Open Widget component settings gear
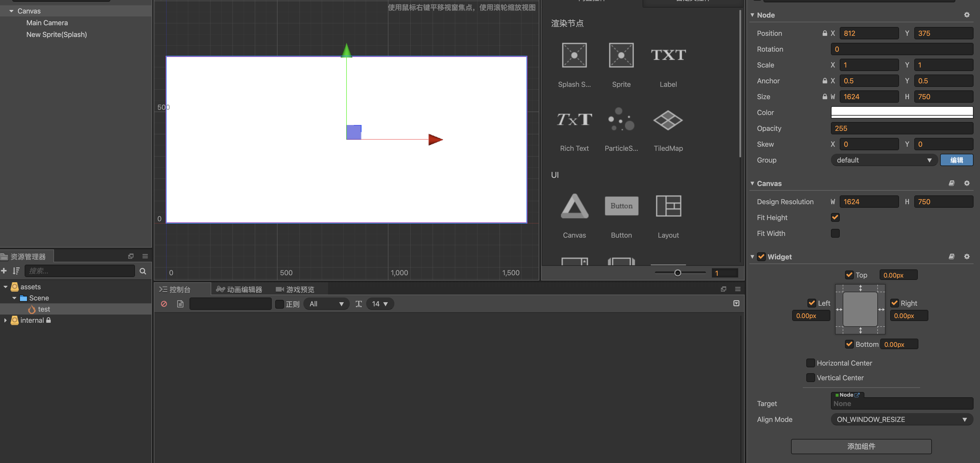 966,257
